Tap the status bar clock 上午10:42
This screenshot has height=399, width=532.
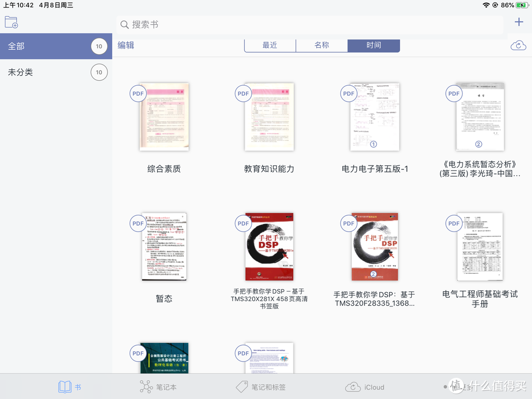coord(18,5)
